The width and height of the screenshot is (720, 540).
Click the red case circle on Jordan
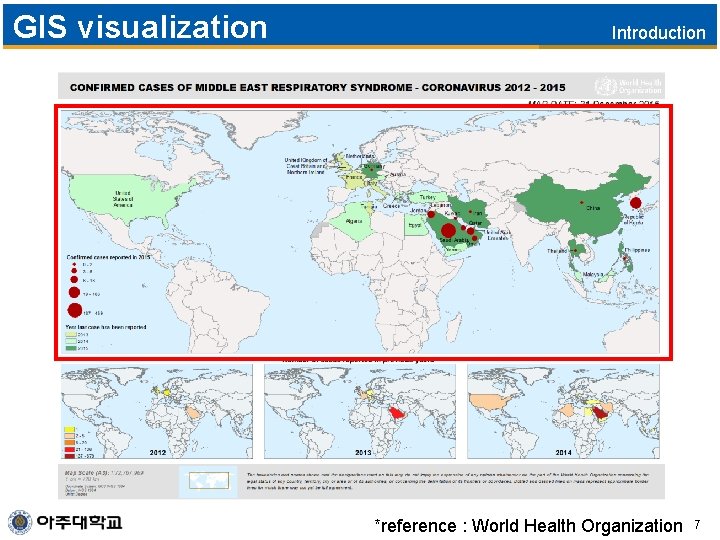pos(431,214)
